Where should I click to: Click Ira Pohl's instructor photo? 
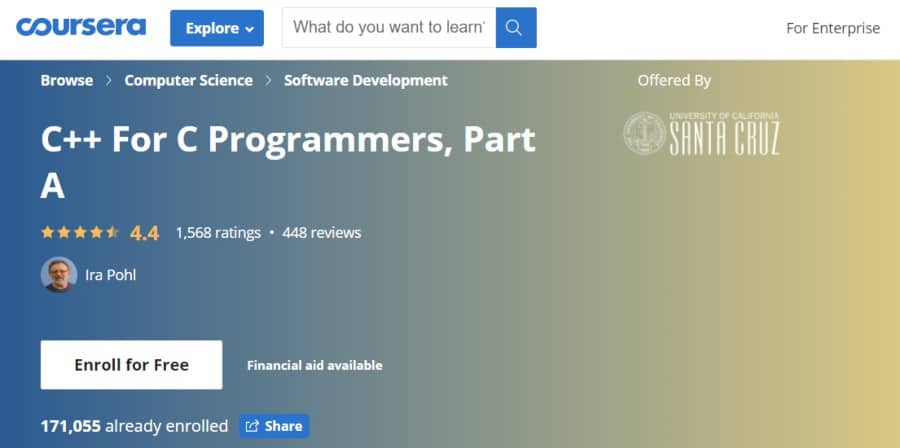pos(59,275)
